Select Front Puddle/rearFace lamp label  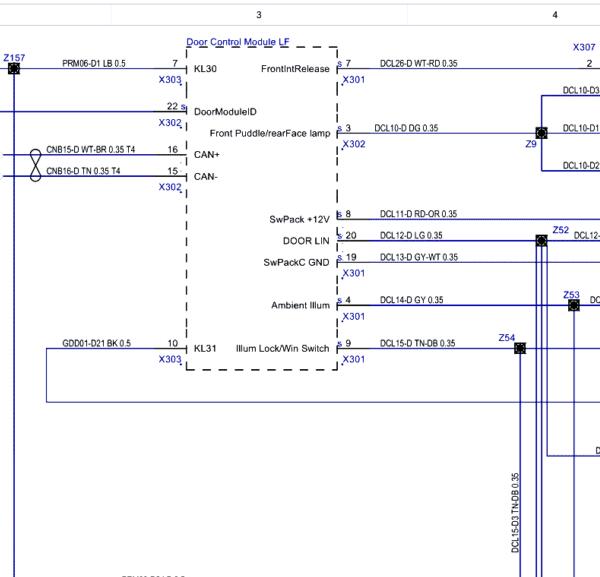(270, 133)
